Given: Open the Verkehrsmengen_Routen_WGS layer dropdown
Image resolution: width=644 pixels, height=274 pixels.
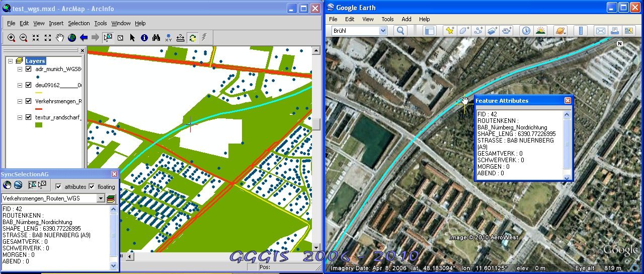Looking at the screenshot, I should pyautogui.click(x=101, y=198).
